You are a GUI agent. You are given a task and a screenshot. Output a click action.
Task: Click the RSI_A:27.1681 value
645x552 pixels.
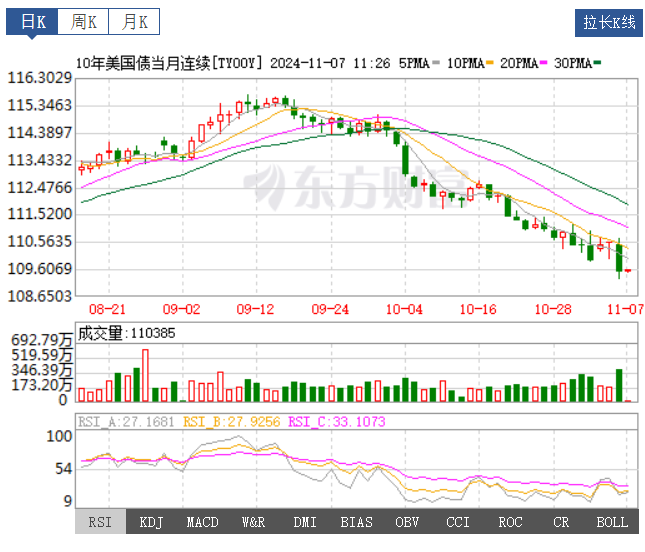tap(126, 422)
